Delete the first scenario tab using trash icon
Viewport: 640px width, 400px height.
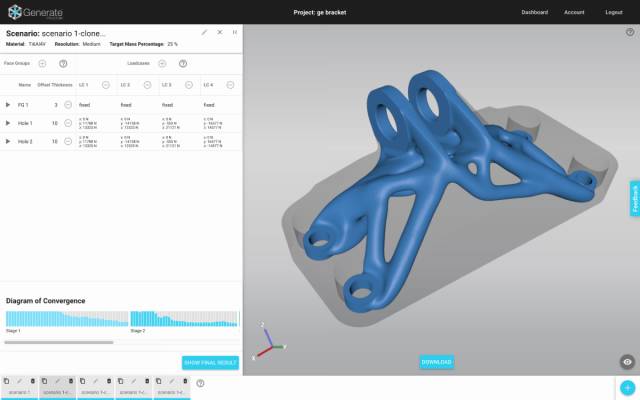[33, 382]
